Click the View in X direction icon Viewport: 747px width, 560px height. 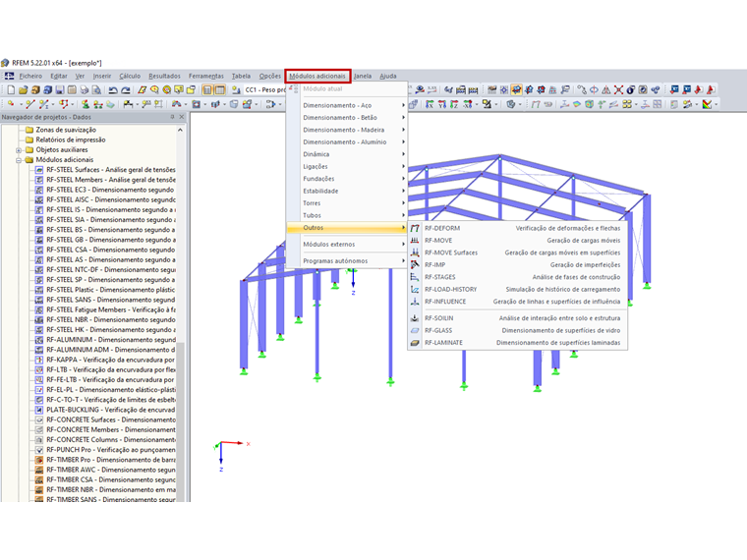pyautogui.click(x=430, y=104)
